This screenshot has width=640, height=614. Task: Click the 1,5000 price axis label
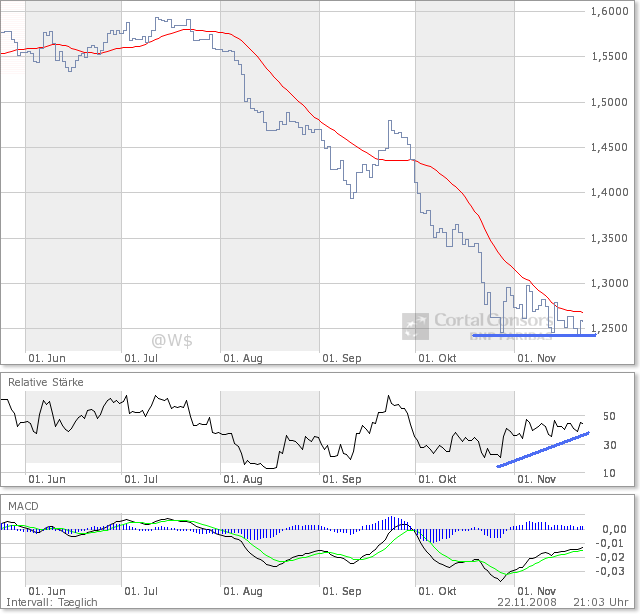(609, 102)
